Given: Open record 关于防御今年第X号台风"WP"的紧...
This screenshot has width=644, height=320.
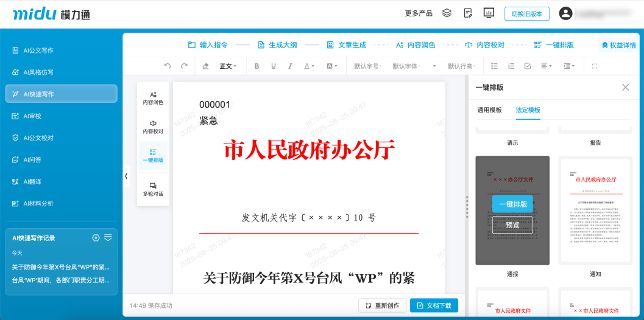Looking at the screenshot, I should 61,268.
